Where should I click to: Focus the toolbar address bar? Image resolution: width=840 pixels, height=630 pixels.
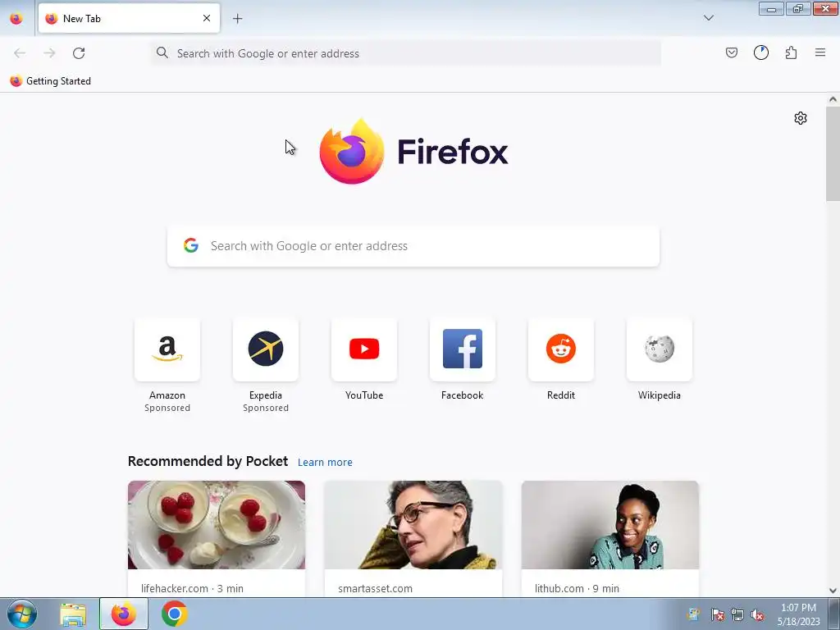click(406, 53)
